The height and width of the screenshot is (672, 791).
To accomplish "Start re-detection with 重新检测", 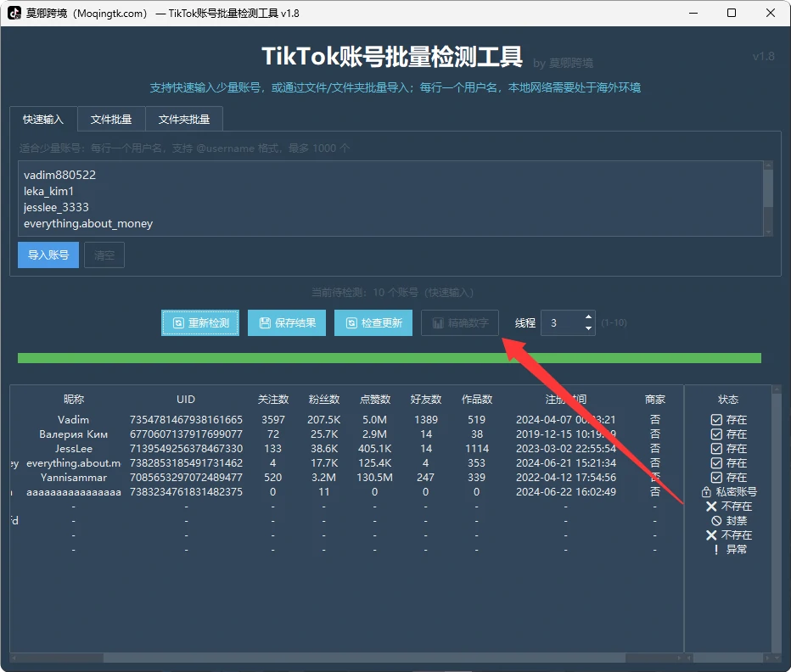I will coord(200,323).
